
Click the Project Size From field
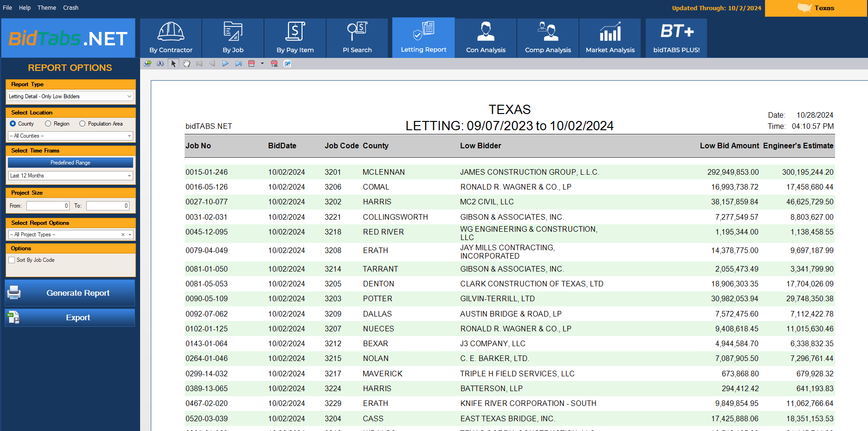click(x=48, y=206)
